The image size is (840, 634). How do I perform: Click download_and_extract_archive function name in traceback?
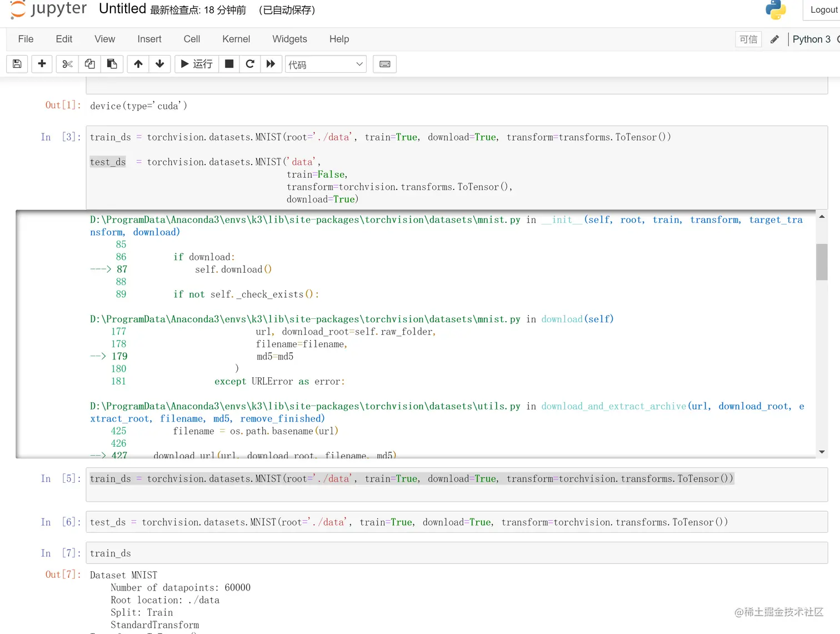tap(614, 406)
